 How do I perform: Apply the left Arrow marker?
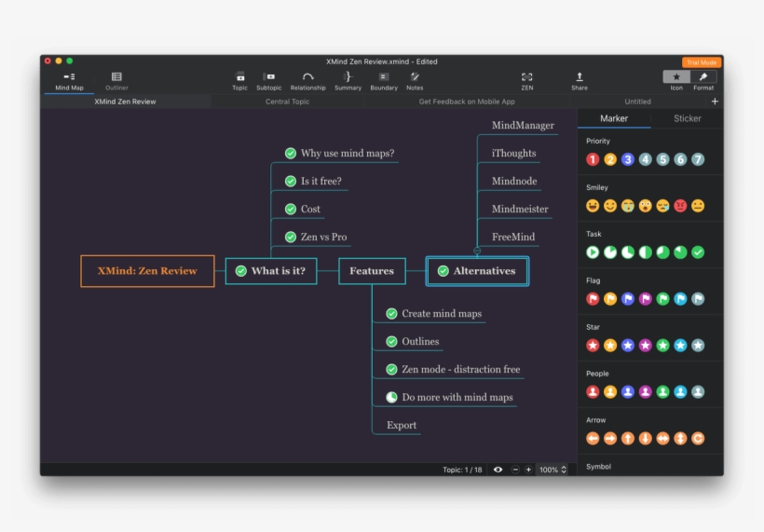click(x=593, y=439)
